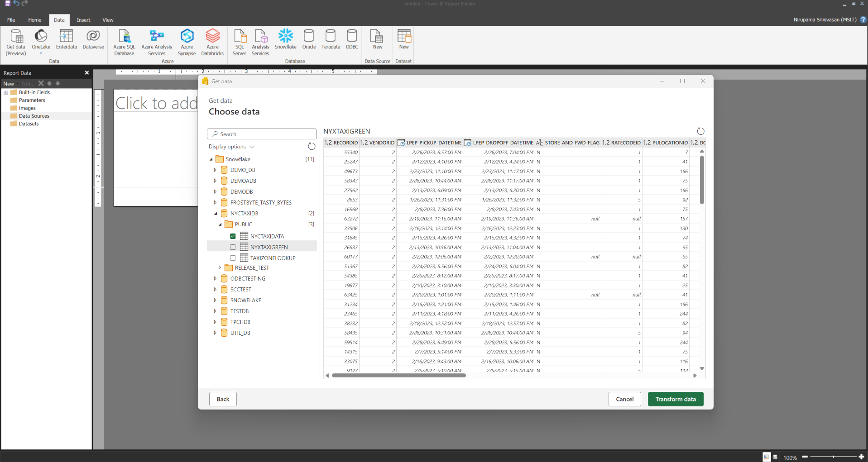Uncheck the NYCTAXIDATA table checkbox
868x462 pixels.
[233, 236]
